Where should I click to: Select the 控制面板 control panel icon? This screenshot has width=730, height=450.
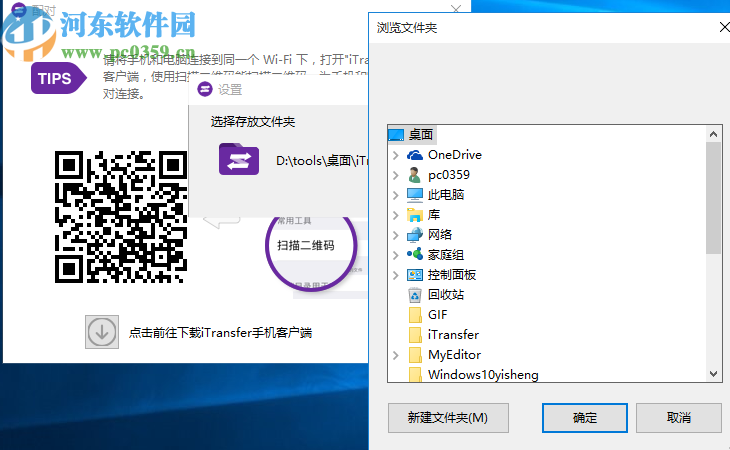pyautogui.click(x=415, y=275)
